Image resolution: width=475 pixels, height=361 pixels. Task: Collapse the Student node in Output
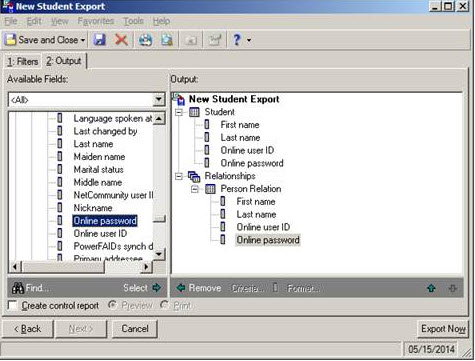[x=179, y=112]
